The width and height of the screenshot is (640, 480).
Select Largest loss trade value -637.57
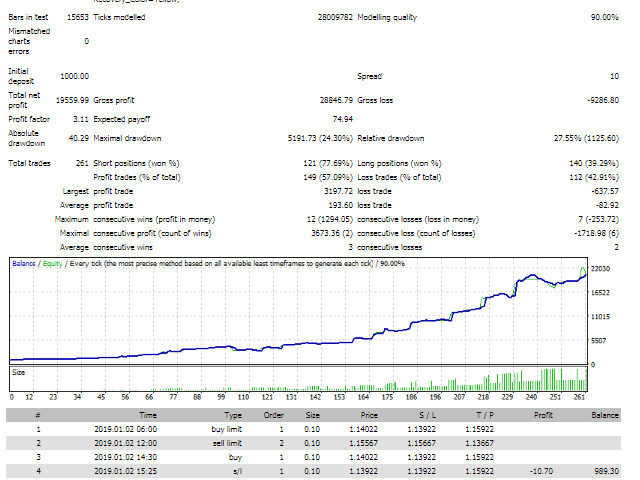(605, 191)
